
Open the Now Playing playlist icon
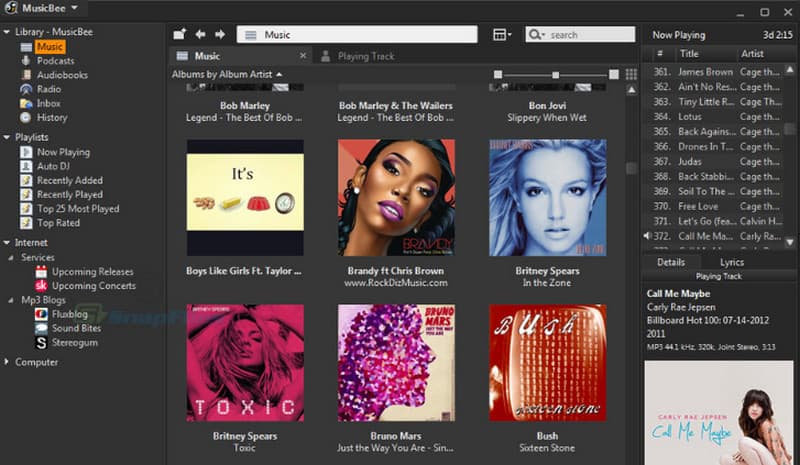pos(26,152)
